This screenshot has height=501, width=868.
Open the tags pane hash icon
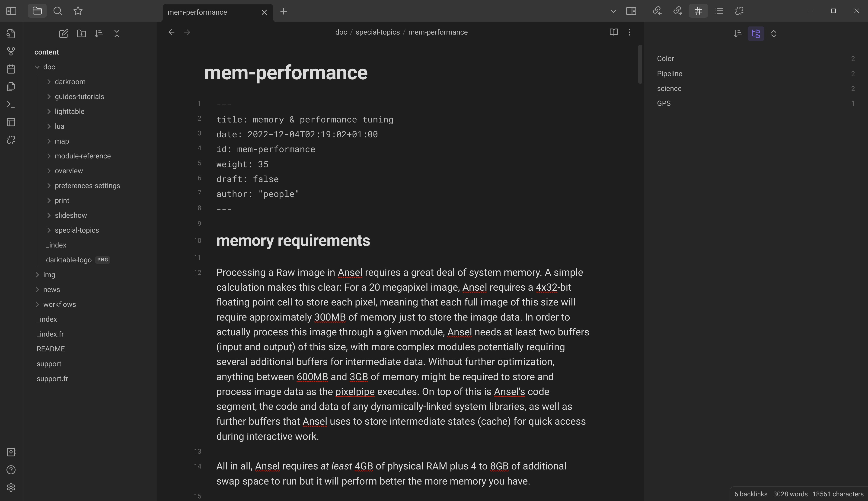698,11
